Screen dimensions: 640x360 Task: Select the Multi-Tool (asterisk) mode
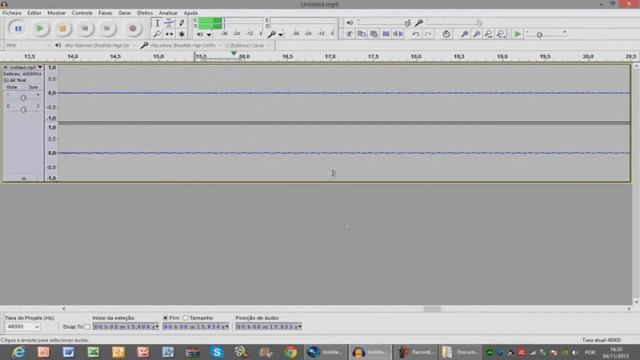[182, 34]
